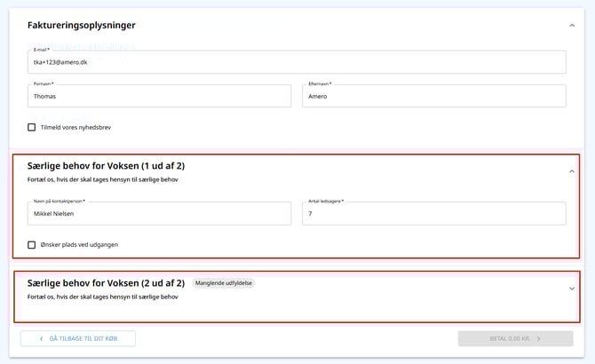
Task: Click the Særlige behov for Voksen (1 ud af 2) heading
Action: point(106,166)
